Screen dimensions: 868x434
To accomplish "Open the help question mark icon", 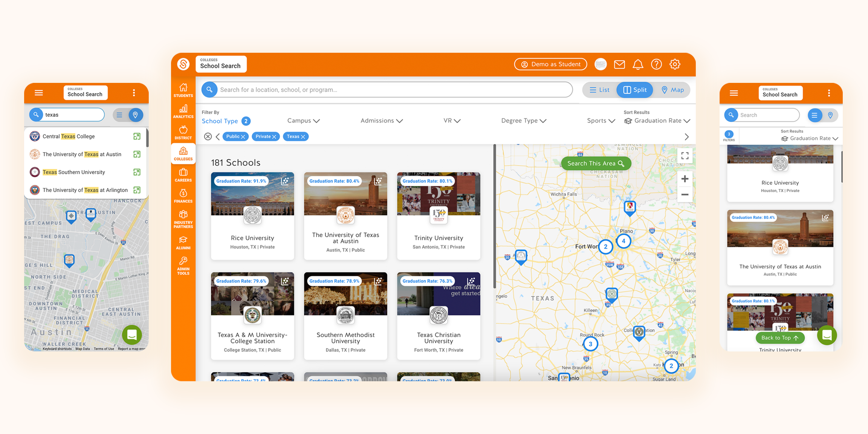I will 656,64.
